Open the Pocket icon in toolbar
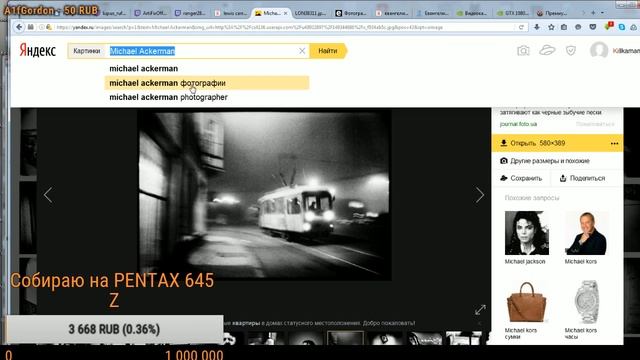Screen dimensions: 640x360 tap(593, 27)
